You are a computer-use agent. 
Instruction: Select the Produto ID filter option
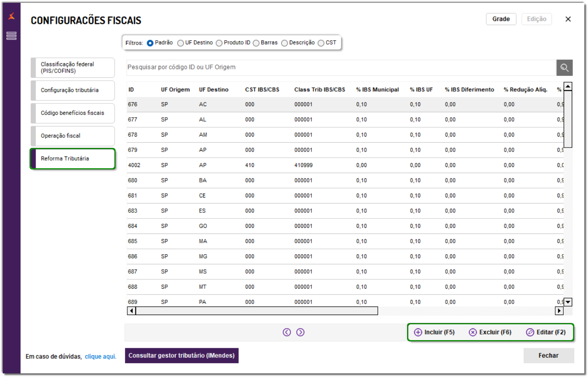[x=219, y=43]
